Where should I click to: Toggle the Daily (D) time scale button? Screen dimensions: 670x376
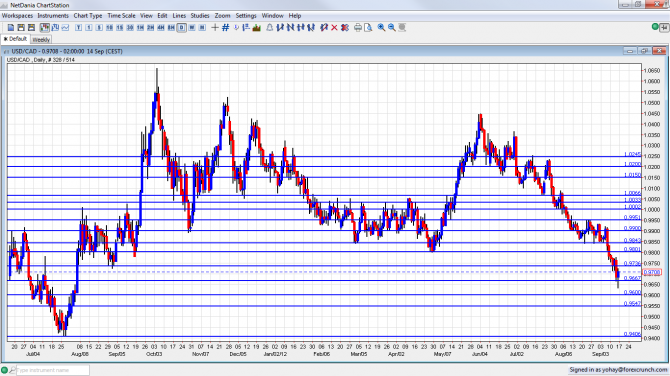pyautogui.click(x=182, y=27)
